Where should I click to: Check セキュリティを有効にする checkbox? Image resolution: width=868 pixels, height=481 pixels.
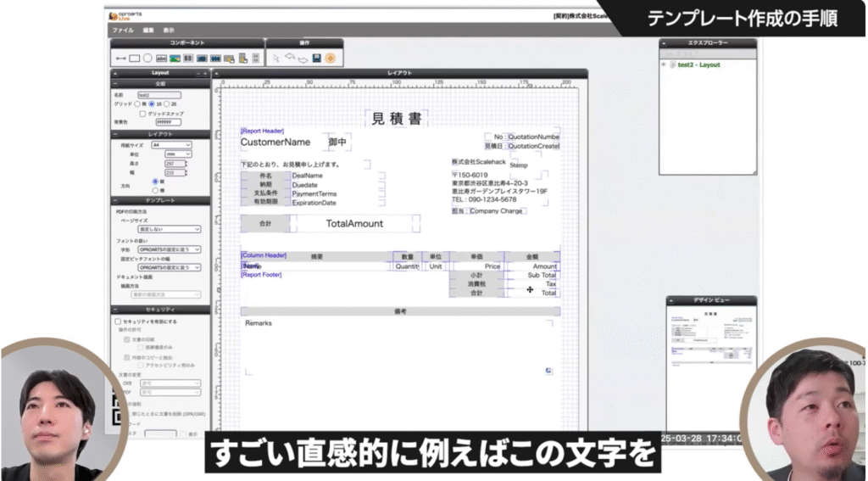pyautogui.click(x=117, y=322)
